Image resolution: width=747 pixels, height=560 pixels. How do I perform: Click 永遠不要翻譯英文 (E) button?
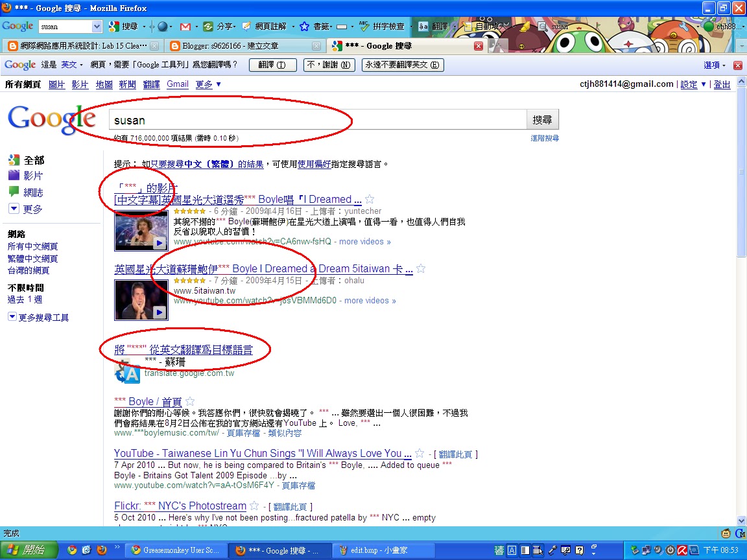coord(403,65)
